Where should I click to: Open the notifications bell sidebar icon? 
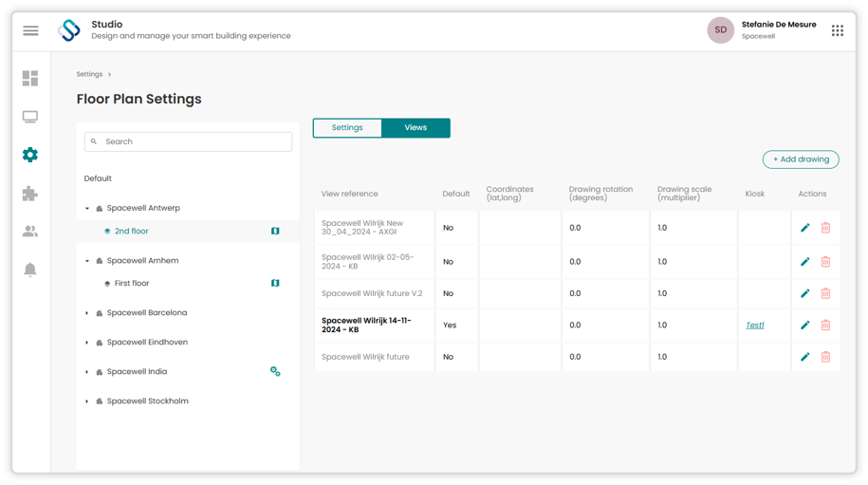30,270
